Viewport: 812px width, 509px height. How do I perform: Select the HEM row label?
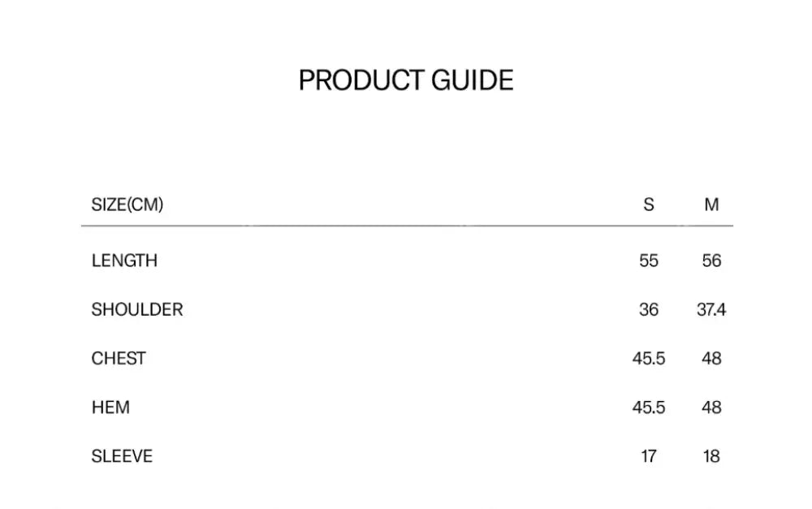110,407
